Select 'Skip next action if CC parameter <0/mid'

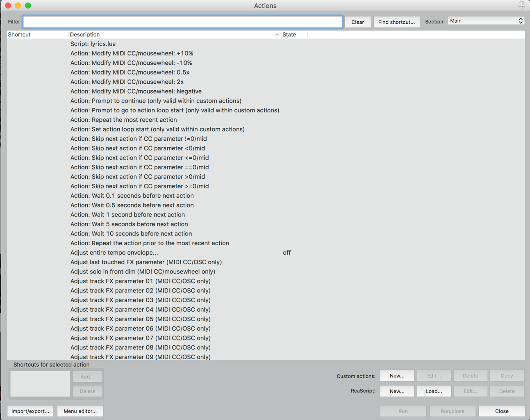click(x=266, y=148)
